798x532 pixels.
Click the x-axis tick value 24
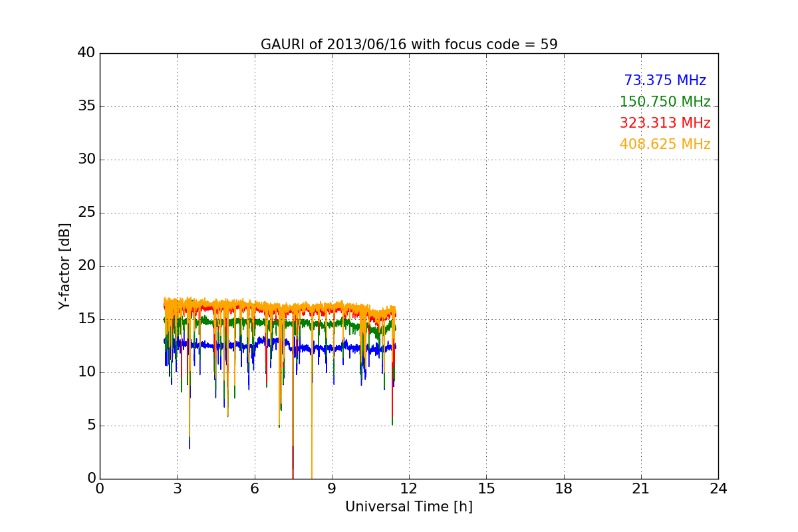click(718, 489)
